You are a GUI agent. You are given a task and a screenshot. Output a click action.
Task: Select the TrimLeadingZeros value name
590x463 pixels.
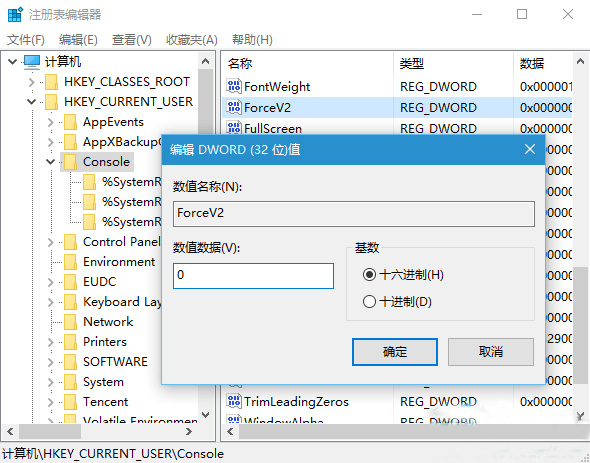pyautogui.click(x=296, y=402)
